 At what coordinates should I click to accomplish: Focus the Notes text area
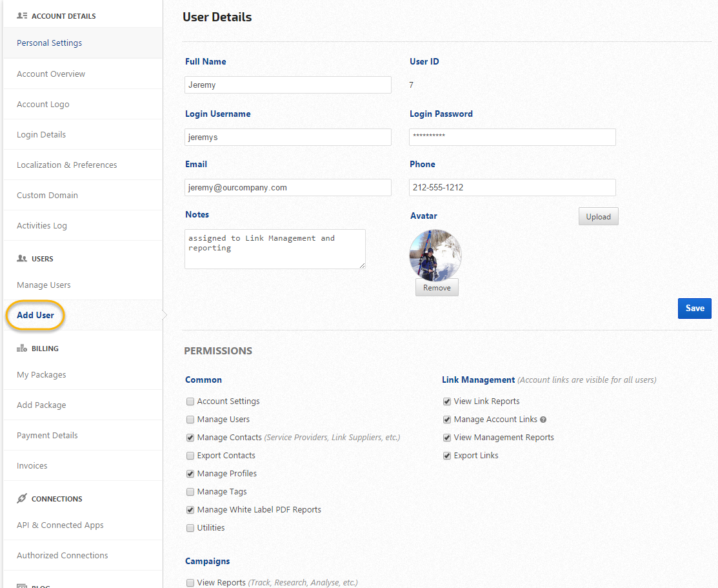tap(275, 248)
